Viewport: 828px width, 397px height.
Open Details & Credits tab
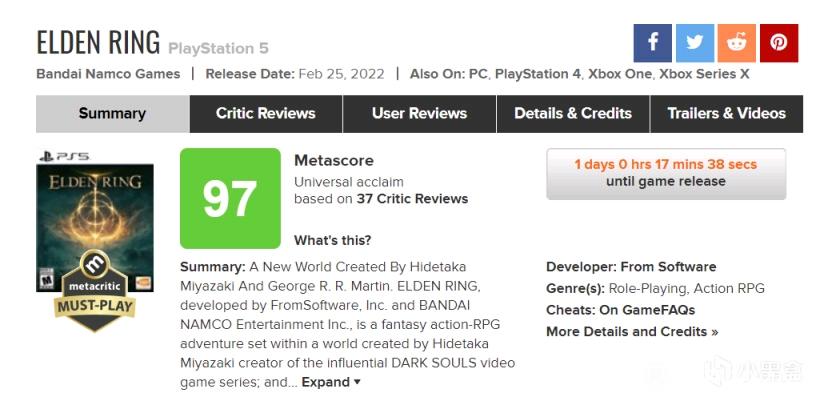pos(573,114)
